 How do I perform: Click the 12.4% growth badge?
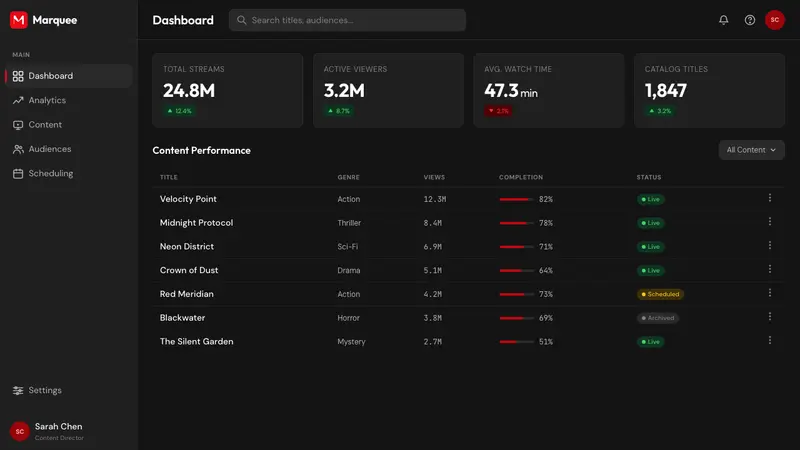(179, 111)
